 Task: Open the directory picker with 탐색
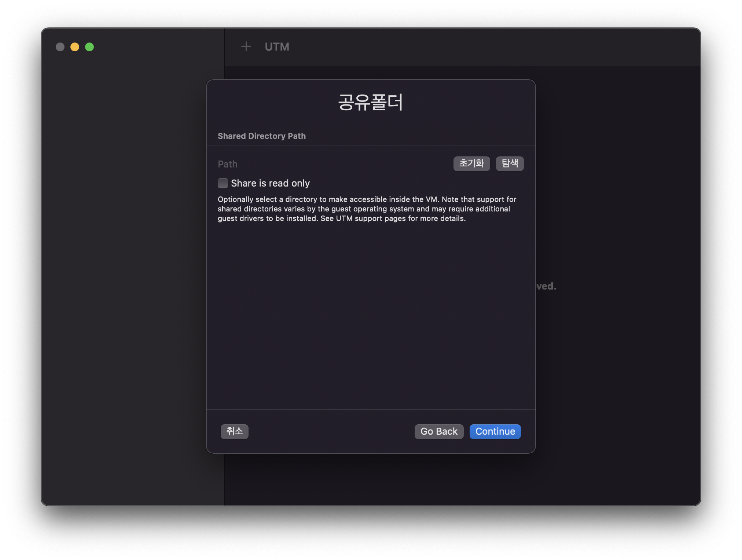[510, 163]
